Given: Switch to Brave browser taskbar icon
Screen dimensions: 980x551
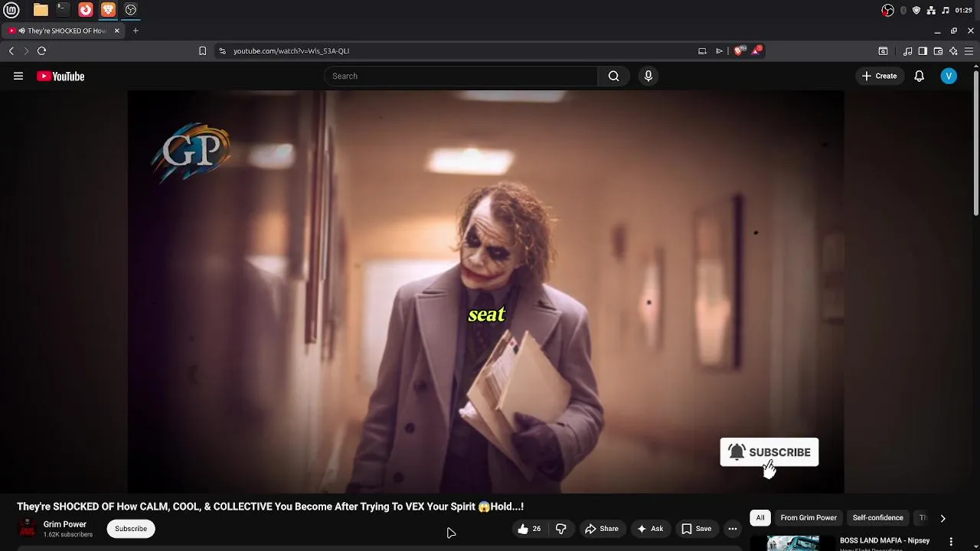Looking at the screenshot, I should [108, 10].
